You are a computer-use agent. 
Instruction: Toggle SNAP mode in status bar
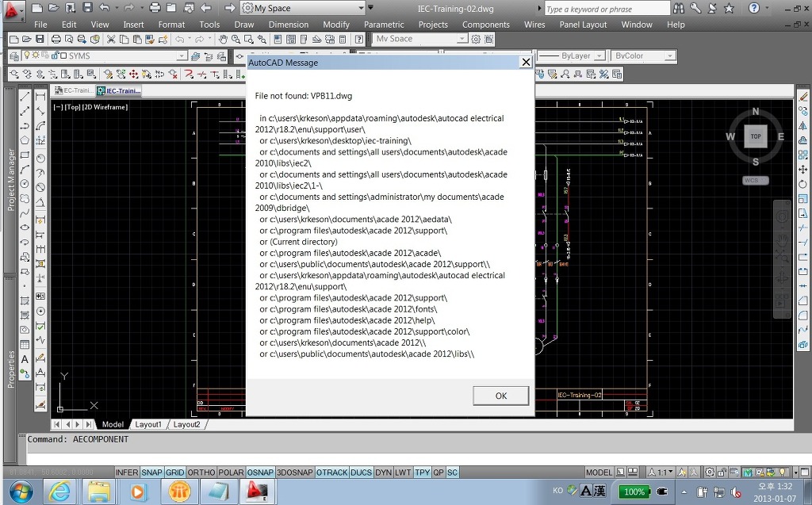[x=151, y=472]
